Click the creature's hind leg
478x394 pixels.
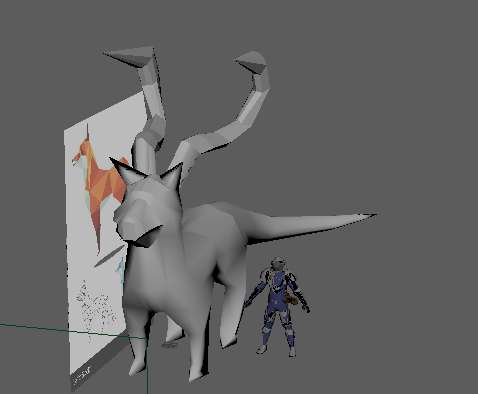pos(229,320)
